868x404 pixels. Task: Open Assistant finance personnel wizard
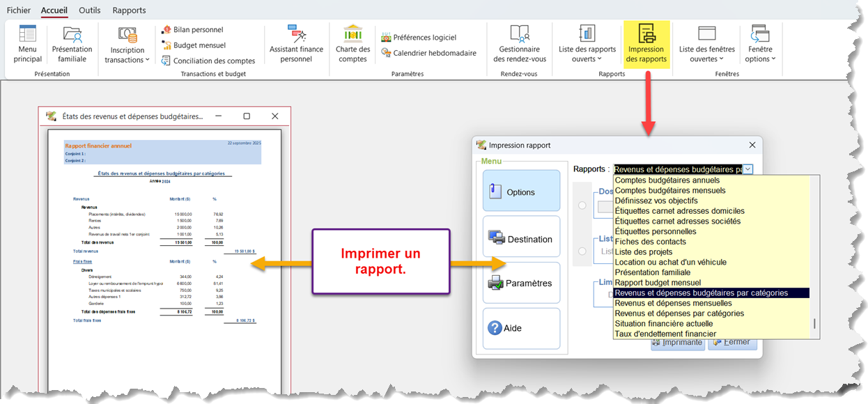pos(296,44)
